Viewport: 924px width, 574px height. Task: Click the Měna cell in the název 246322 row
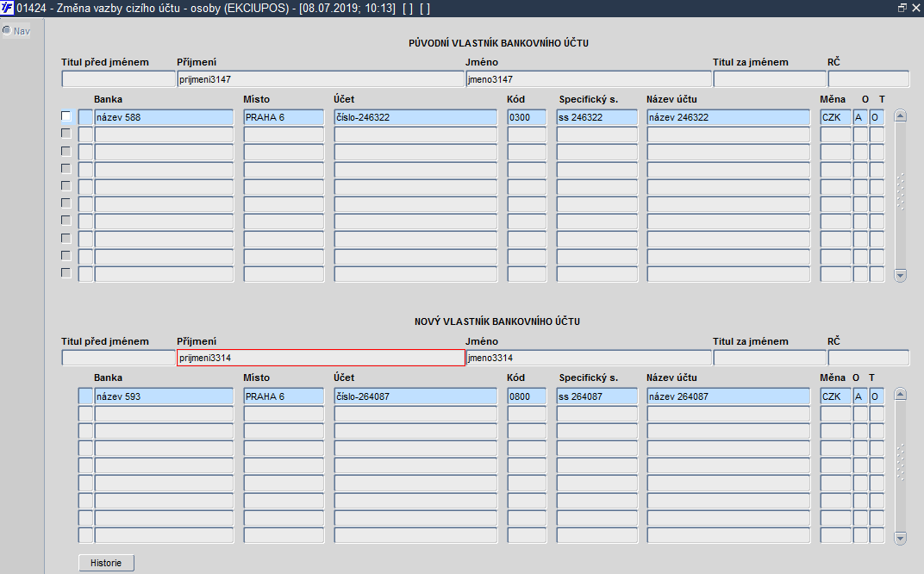pyautogui.click(x=835, y=117)
